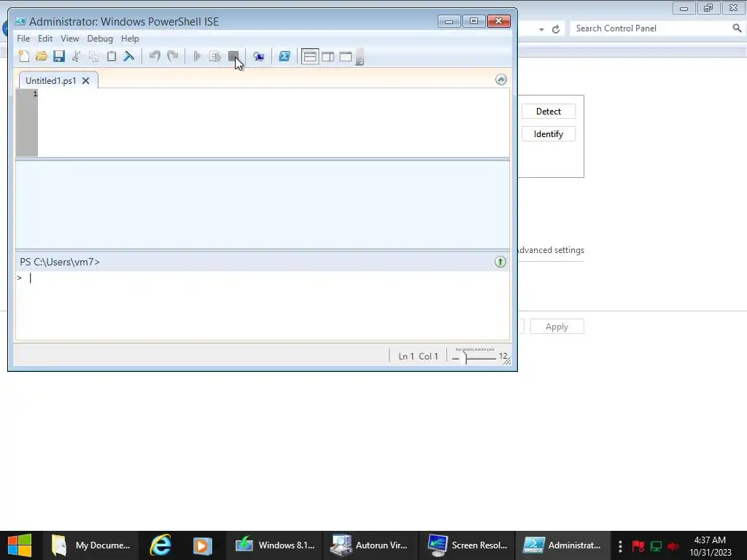747x560 pixels.
Task: Refresh the Control Panel address bar
Action: point(555,29)
